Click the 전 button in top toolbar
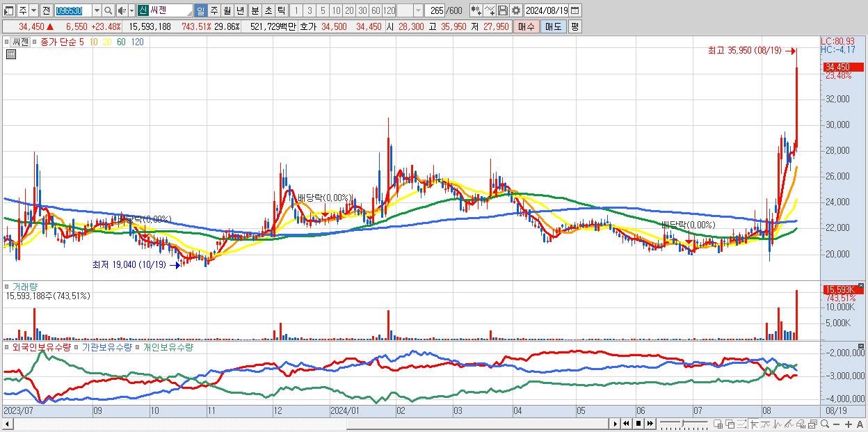The image size is (868, 432). (46, 10)
